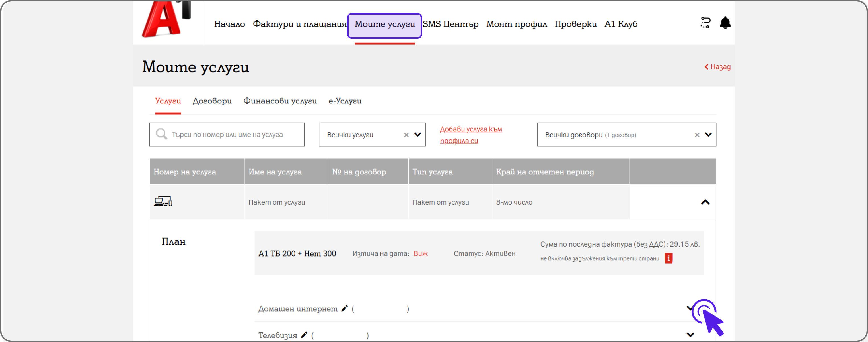868x342 pixels.
Task: Open the Всички договори dropdown
Action: [708, 135]
